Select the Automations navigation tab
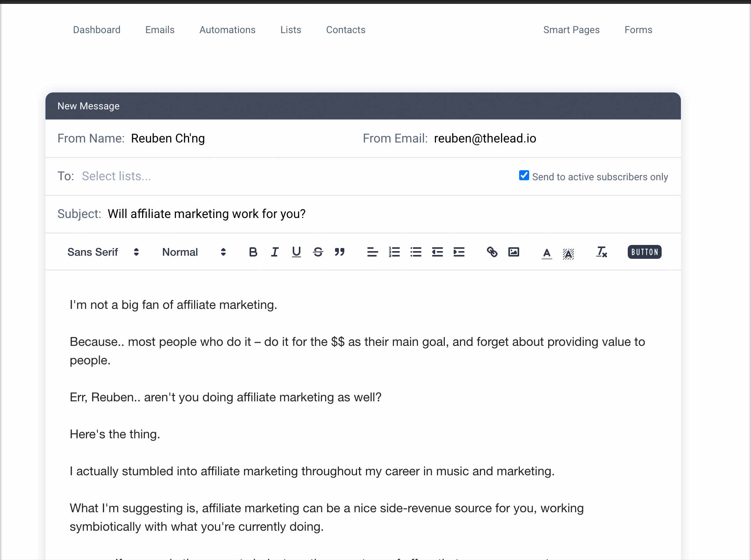The image size is (751, 560). pyautogui.click(x=228, y=29)
